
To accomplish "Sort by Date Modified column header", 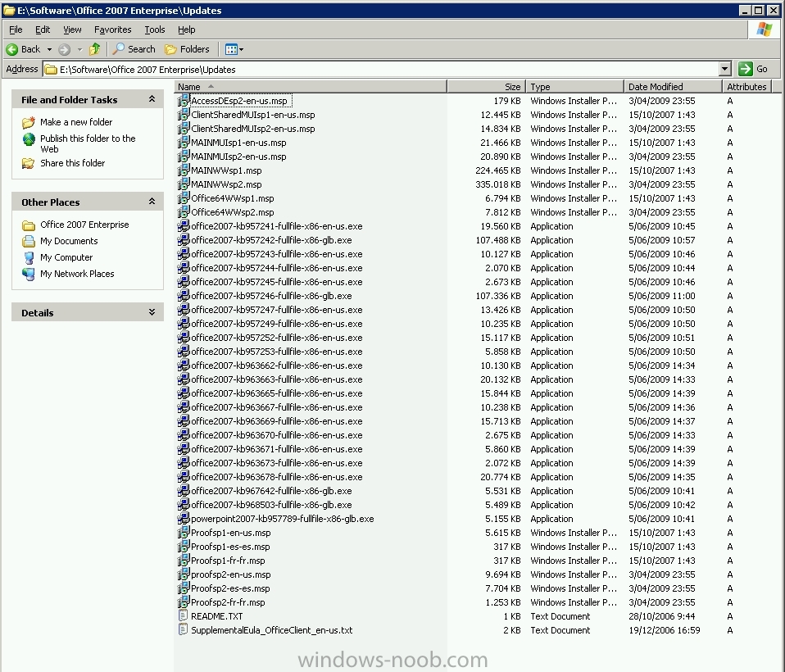I will tap(674, 87).
